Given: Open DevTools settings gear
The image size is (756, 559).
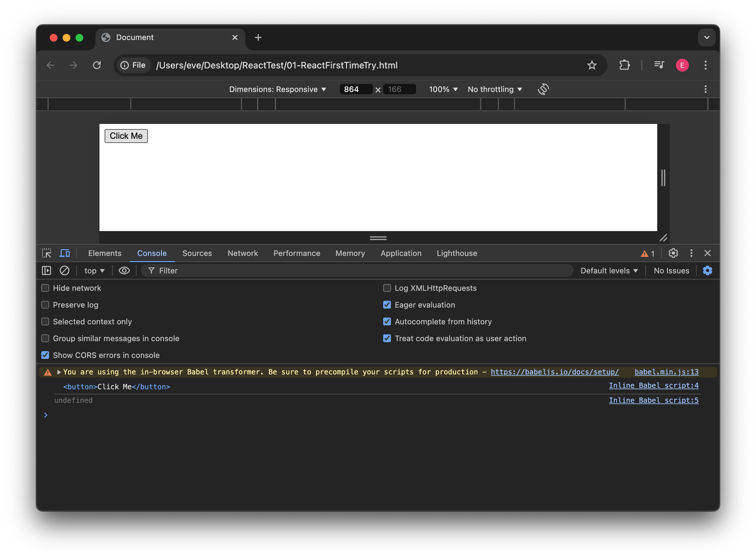Looking at the screenshot, I should [673, 253].
